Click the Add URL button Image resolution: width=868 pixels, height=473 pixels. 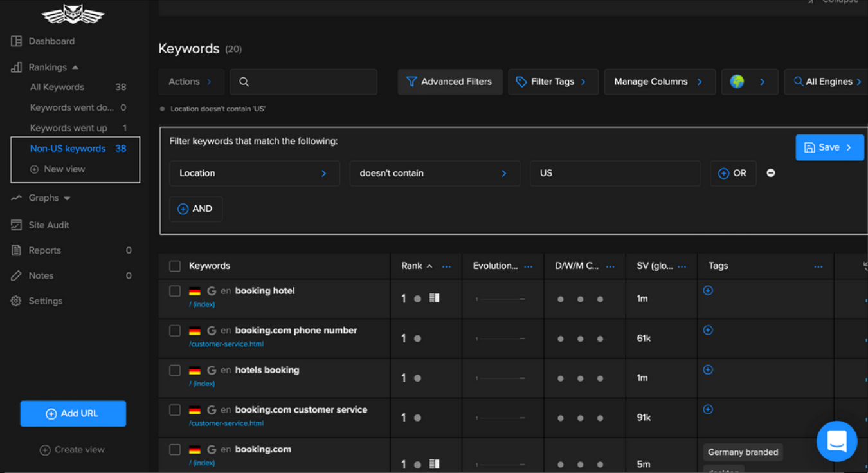pos(73,414)
